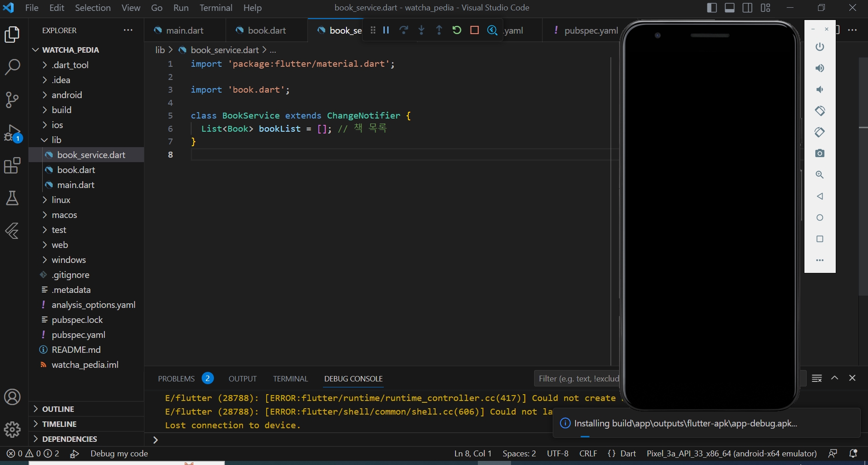Rotate the emulator right
This screenshot has height=465, width=868.
(820, 132)
